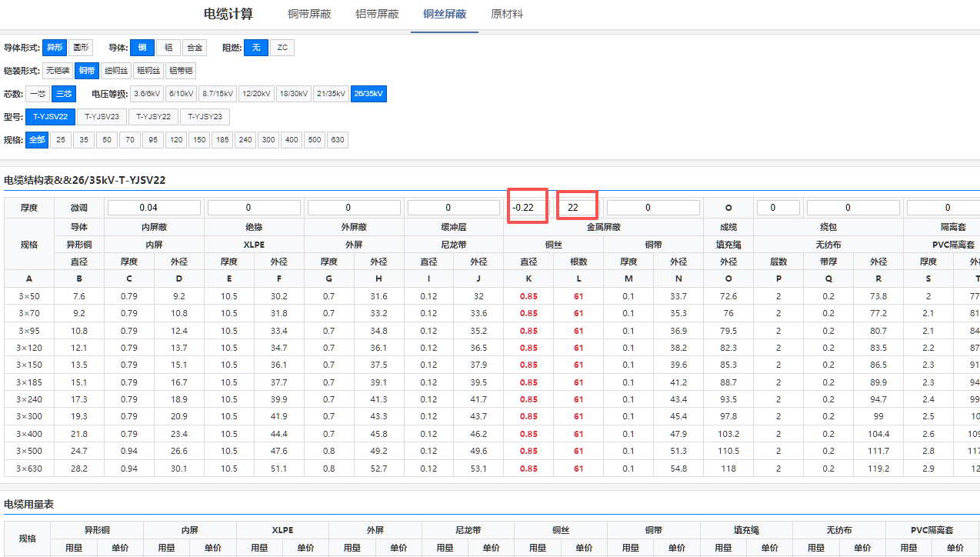Enable ZC flame retardant option

(x=282, y=48)
